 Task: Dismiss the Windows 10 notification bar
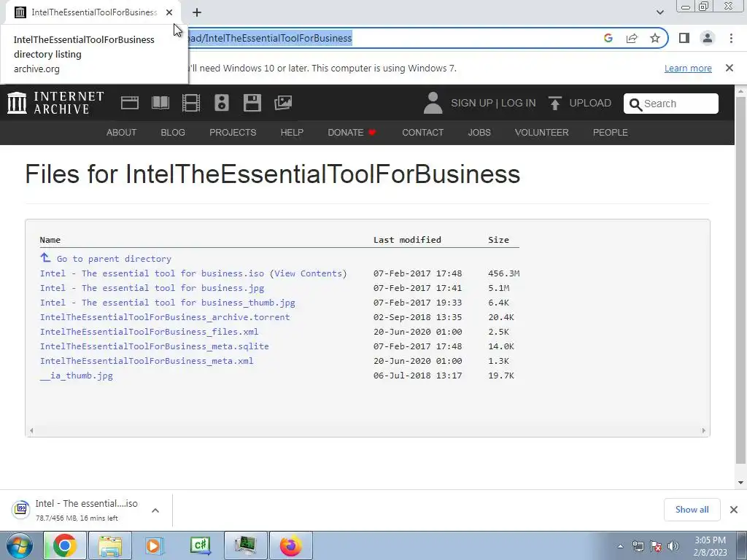pos(729,68)
